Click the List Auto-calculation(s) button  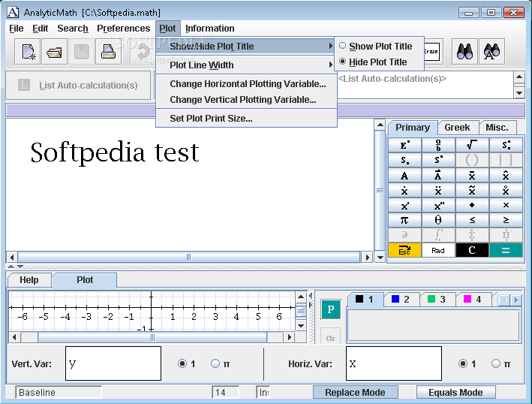point(78,85)
